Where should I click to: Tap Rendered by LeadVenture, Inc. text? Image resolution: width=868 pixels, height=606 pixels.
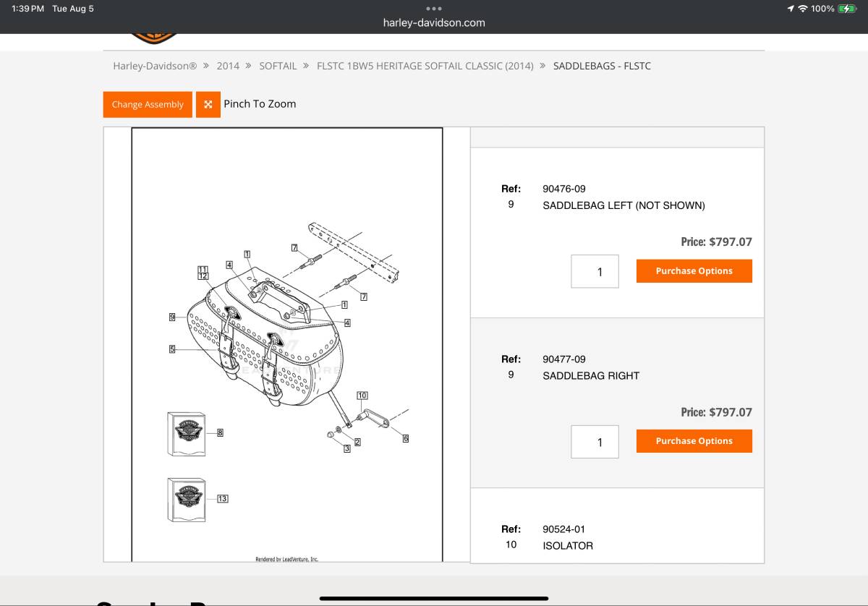pyautogui.click(x=286, y=559)
